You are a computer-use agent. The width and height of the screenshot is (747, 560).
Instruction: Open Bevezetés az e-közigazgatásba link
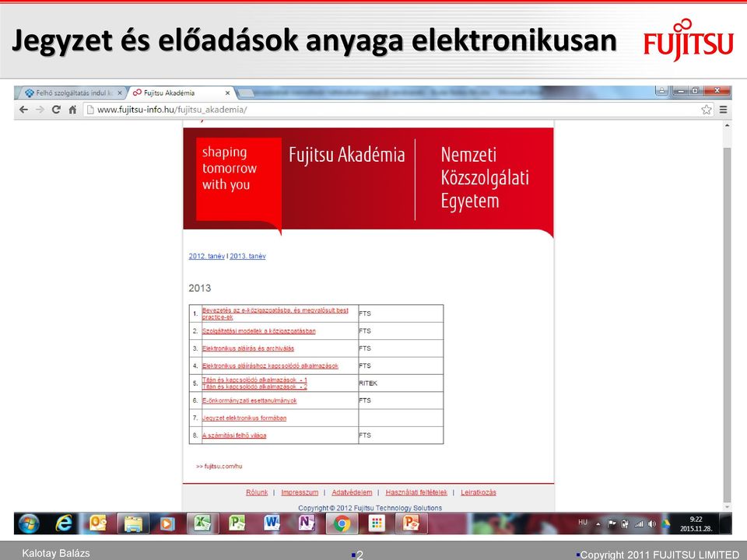275,313
